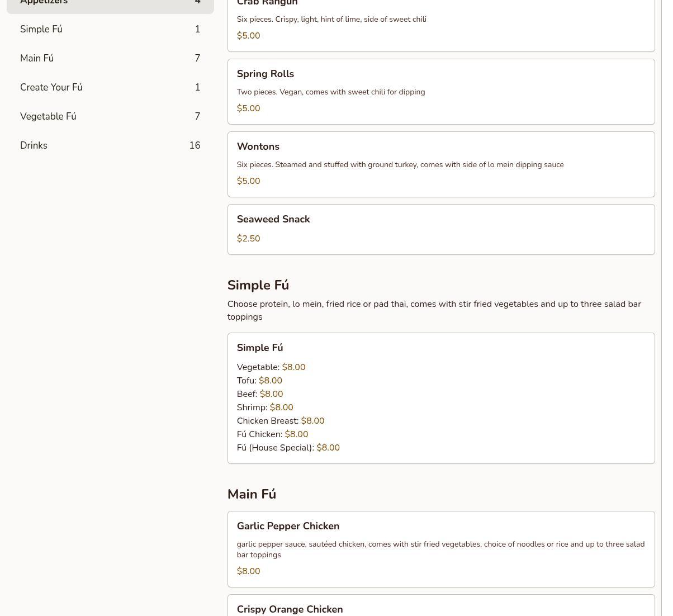Click the Seaweed Snack $2.50 price

coord(248,239)
